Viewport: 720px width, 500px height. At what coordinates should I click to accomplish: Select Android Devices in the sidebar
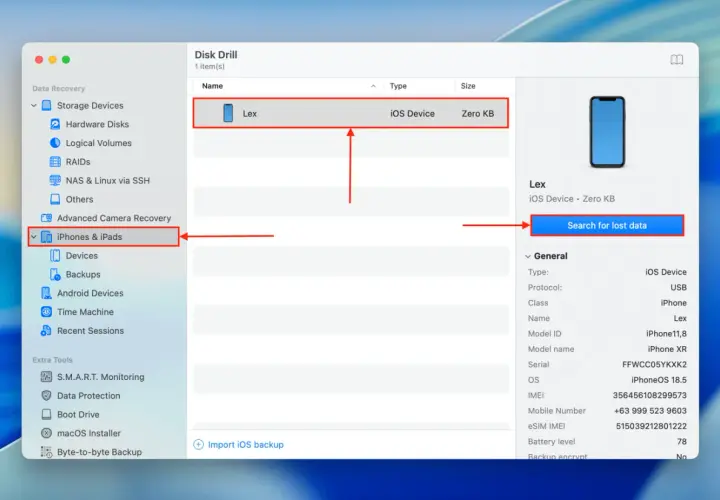click(90, 293)
